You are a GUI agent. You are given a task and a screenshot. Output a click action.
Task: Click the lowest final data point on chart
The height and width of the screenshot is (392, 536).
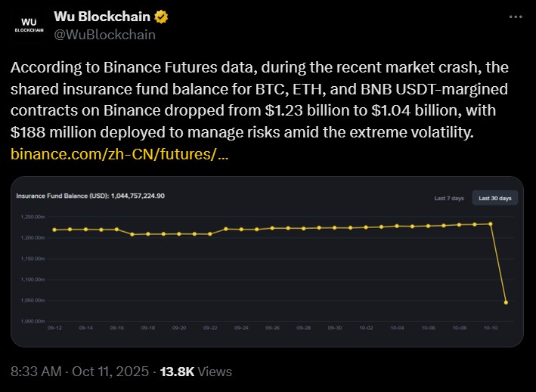coord(506,302)
